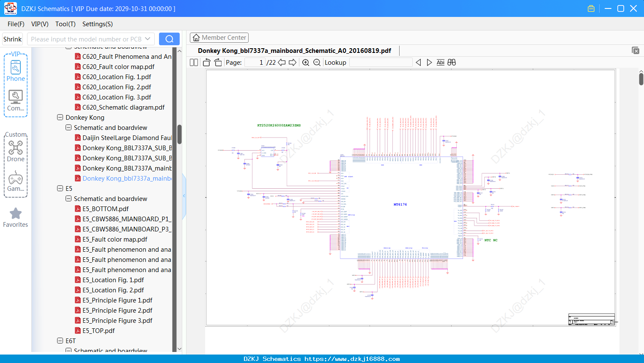Find previous lookup result triangle

tap(418, 62)
